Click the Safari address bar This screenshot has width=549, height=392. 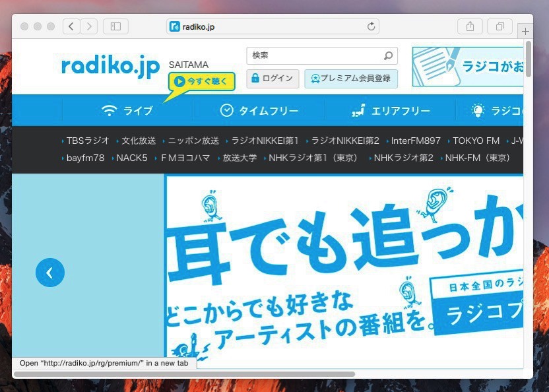(273, 26)
